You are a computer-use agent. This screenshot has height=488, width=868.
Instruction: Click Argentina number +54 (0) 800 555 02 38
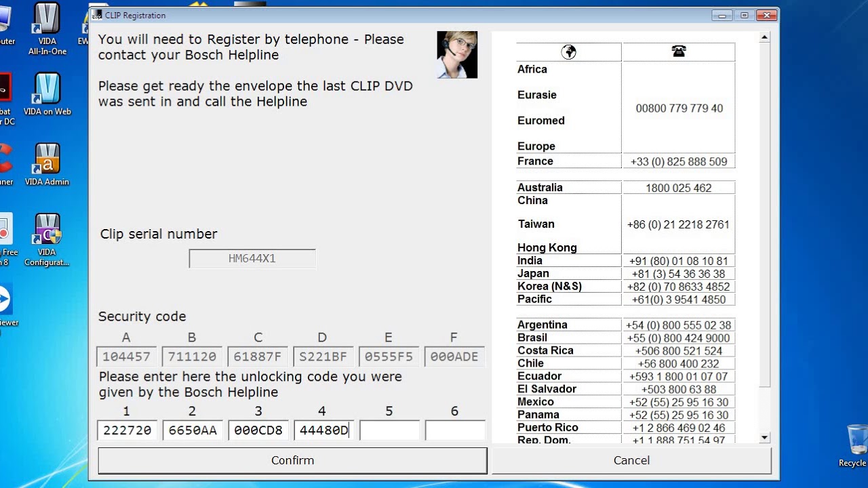click(x=679, y=326)
